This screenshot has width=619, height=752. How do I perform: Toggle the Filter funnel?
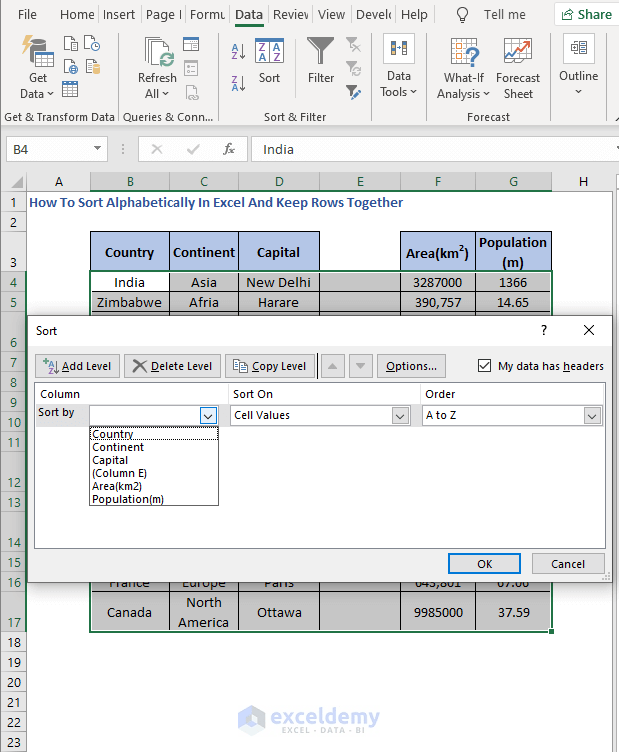click(320, 61)
